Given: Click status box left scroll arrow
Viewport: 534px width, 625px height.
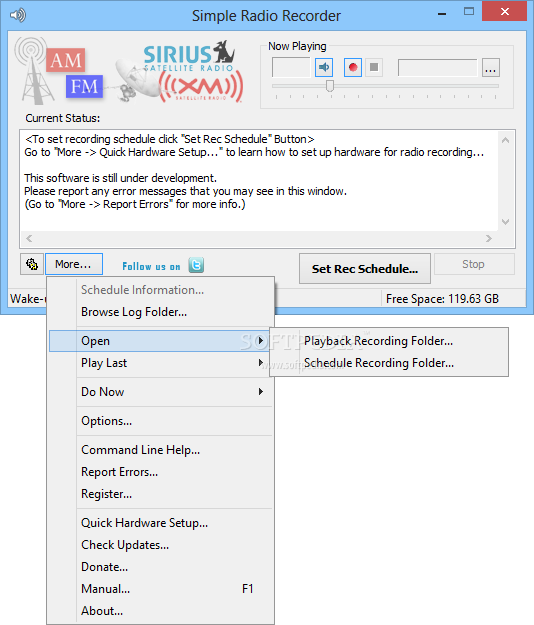Looking at the screenshot, I should click(29, 238).
